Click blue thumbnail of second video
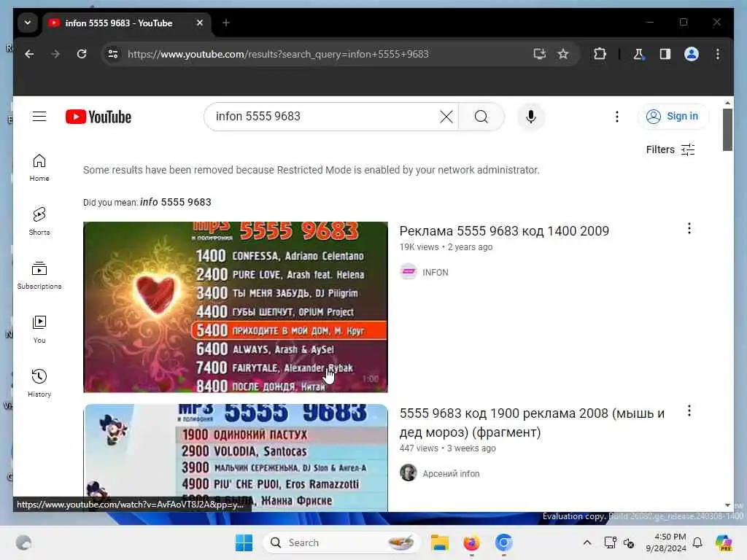The height and width of the screenshot is (560, 747). (236, 458)
